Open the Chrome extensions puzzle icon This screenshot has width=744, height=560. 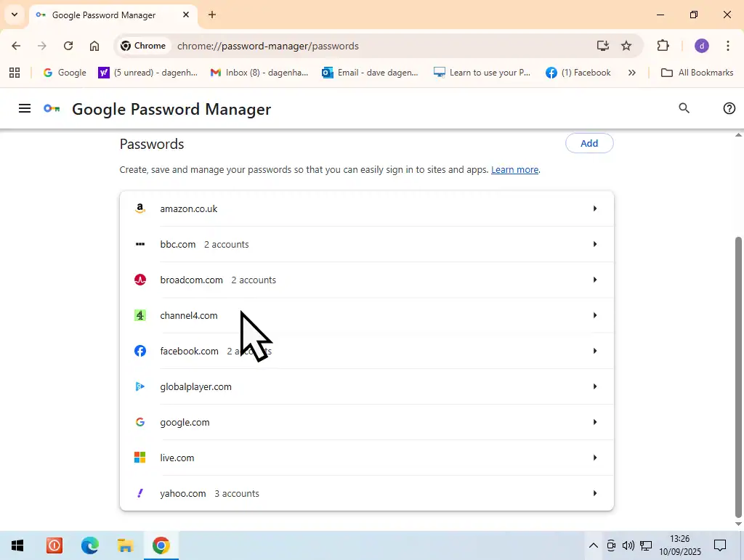tap(663, 46)
